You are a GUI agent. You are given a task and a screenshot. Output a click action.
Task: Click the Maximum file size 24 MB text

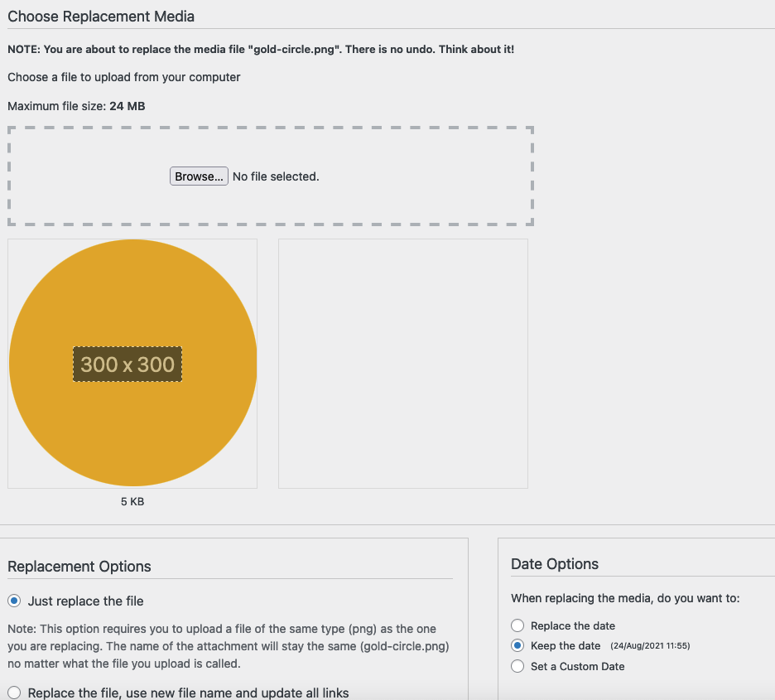click(76, 106)
